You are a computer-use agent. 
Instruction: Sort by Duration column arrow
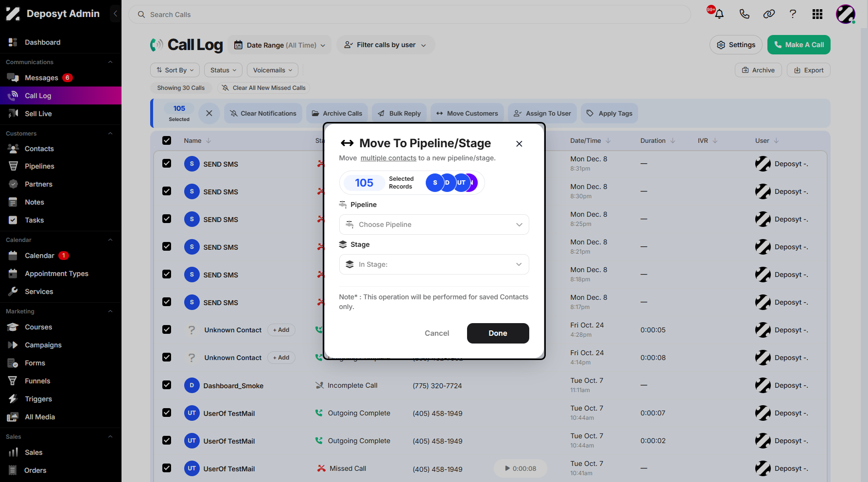click(x=673, y=141)
